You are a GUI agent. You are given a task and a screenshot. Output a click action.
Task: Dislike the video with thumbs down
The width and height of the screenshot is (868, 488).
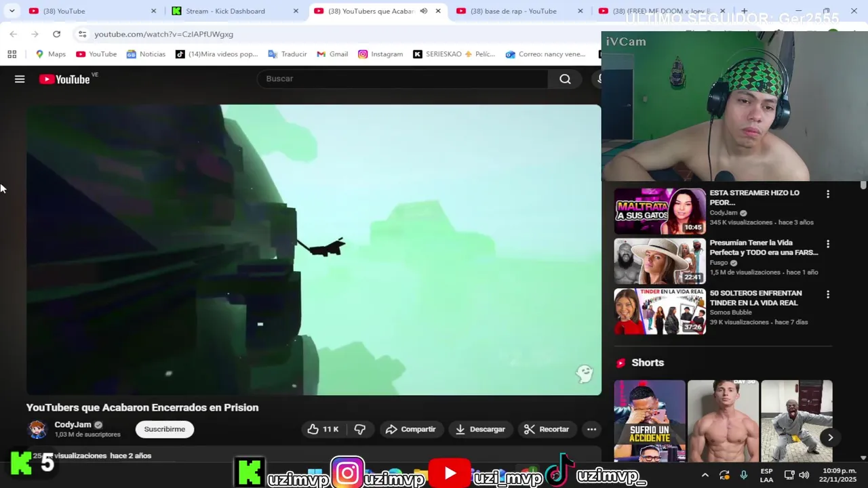click(360, 429)
